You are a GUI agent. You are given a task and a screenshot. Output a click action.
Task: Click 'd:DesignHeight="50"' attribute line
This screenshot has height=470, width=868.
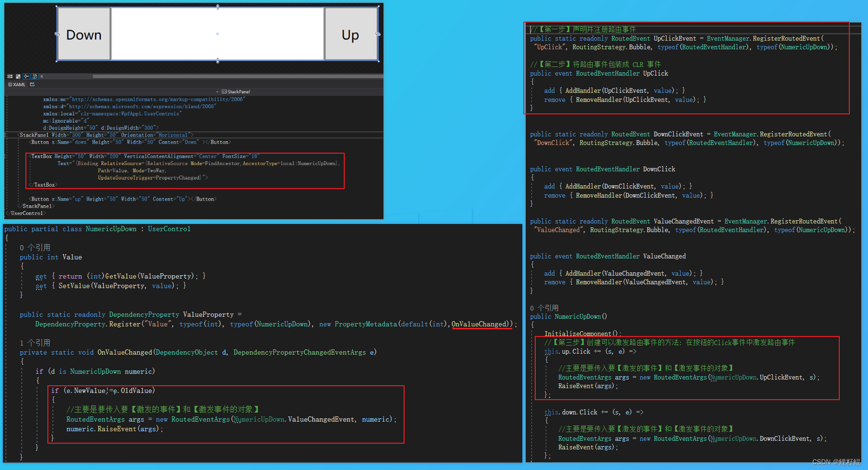(x=101, y=128)
